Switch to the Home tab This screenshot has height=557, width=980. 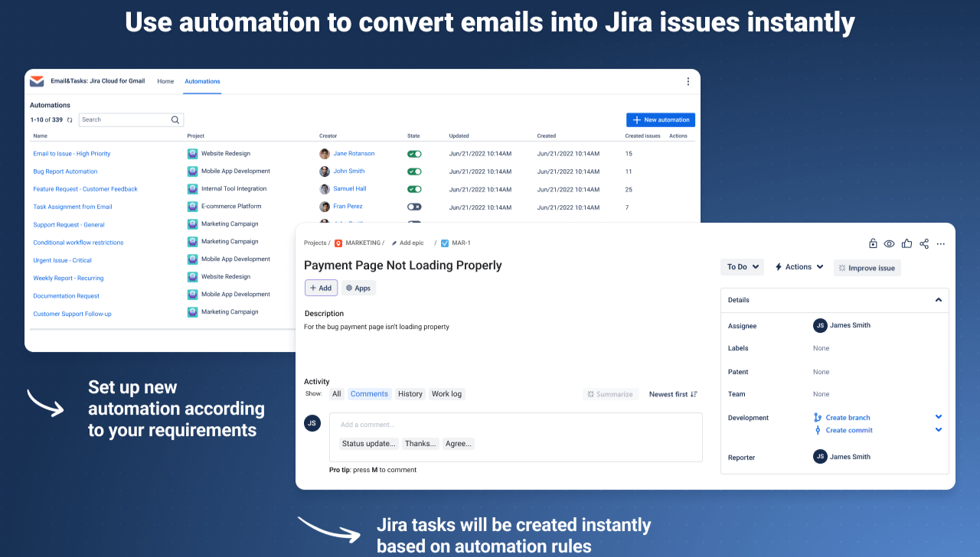click(165, 81)
